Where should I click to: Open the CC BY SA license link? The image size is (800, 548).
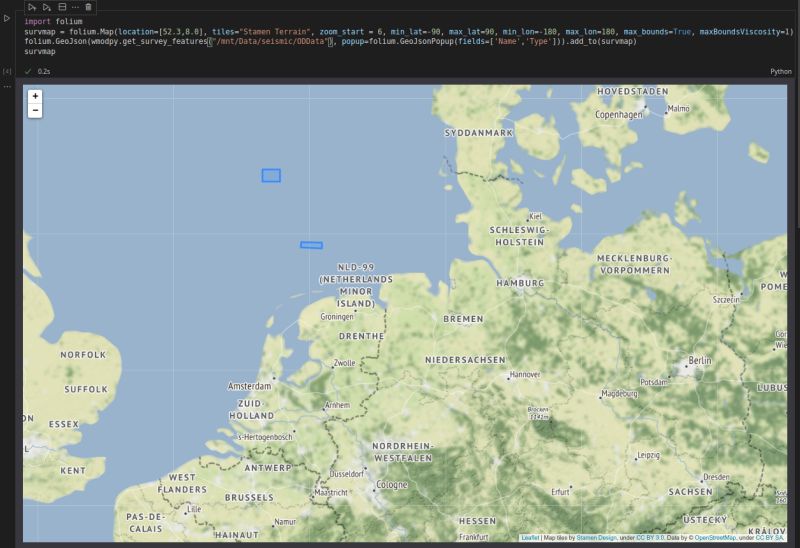770,538
